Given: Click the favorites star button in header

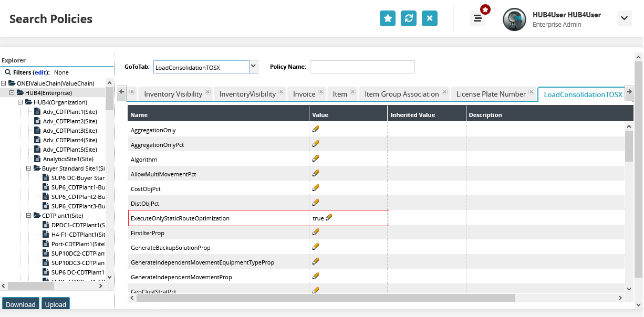Looking at the screenshot, I should pyautogui.click(x=388, y=18).
